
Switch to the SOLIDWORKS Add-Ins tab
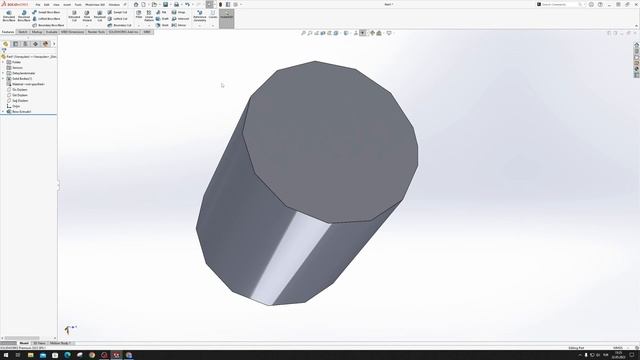click(124, 32)
